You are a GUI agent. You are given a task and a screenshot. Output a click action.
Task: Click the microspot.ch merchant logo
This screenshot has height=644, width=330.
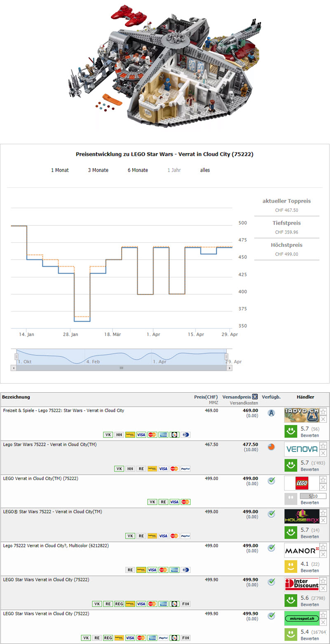click(x=302, y=618)
